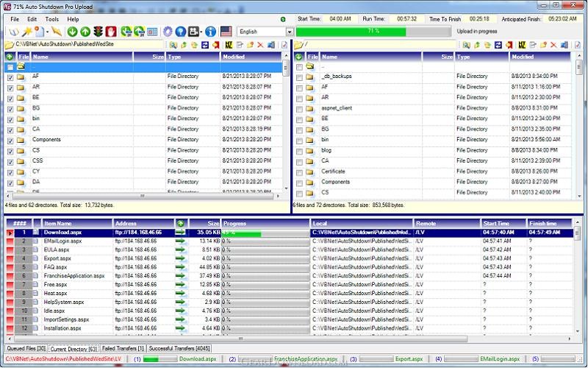This screenshot has width=588, height=368.
Task: Click the red stop hand toolbar icon
Action: (x=111, y=32)
